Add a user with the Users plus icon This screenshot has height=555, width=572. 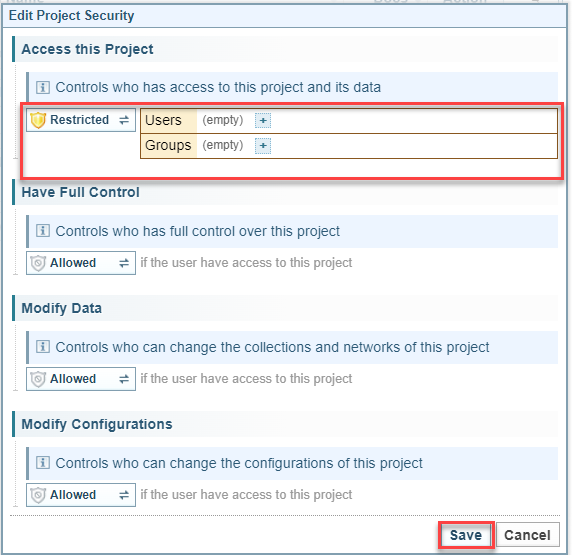[263, 120]
